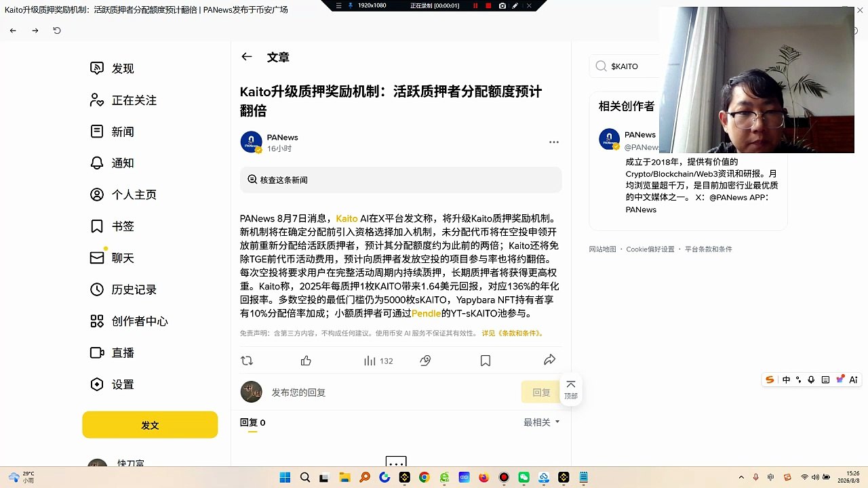
Task: Click browser forward navigation arrow
Action: tap(35, 30)
